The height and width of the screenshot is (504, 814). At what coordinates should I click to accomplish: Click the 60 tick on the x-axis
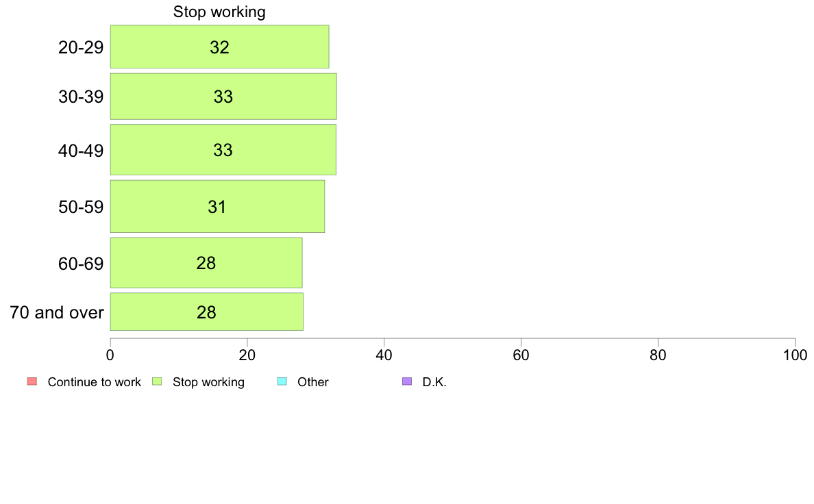click(x=521, y=355)
